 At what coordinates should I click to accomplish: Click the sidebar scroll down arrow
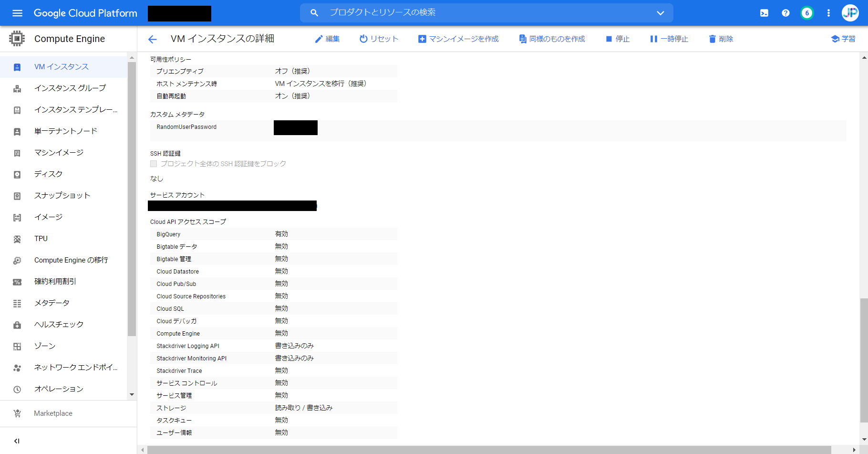point(132,395)
